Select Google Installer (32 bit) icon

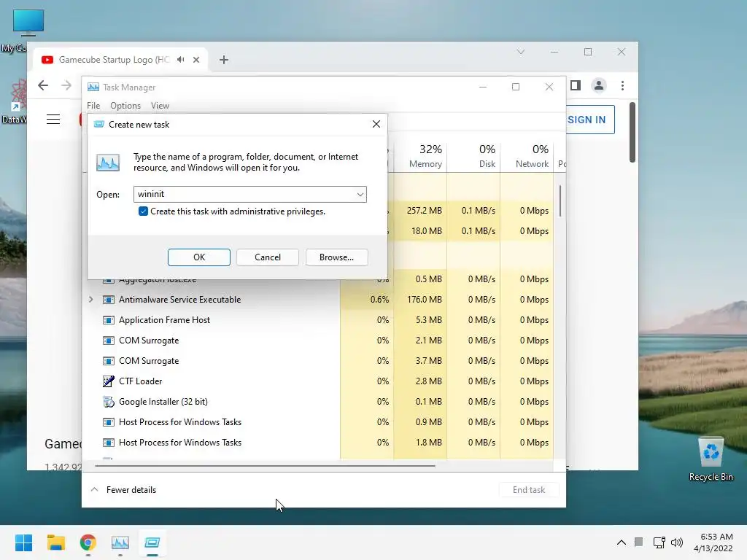coord(109,402)
